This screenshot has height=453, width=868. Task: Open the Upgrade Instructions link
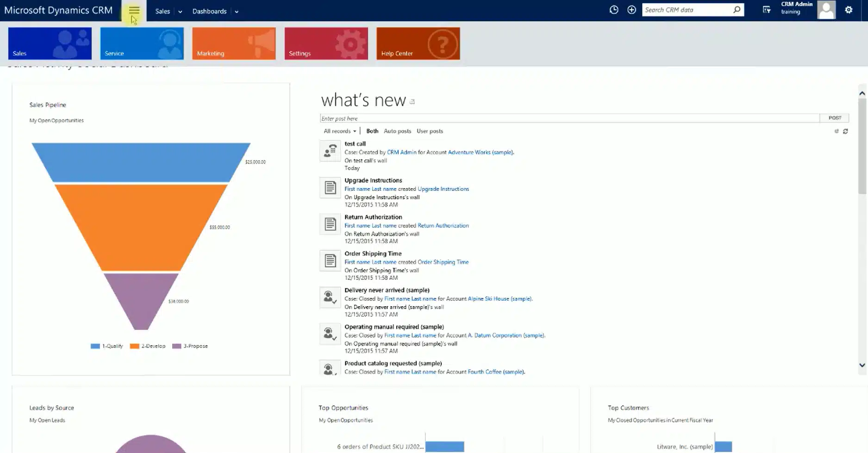pos(443,189)
